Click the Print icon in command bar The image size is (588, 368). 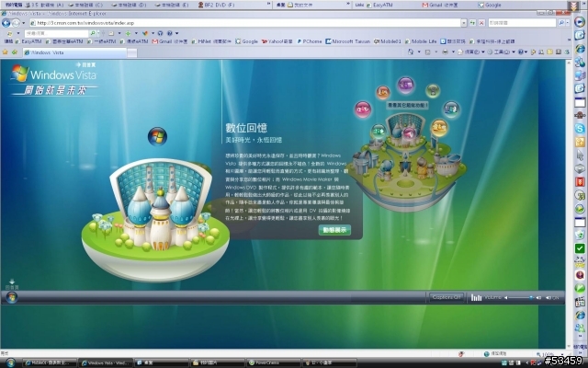445,52
